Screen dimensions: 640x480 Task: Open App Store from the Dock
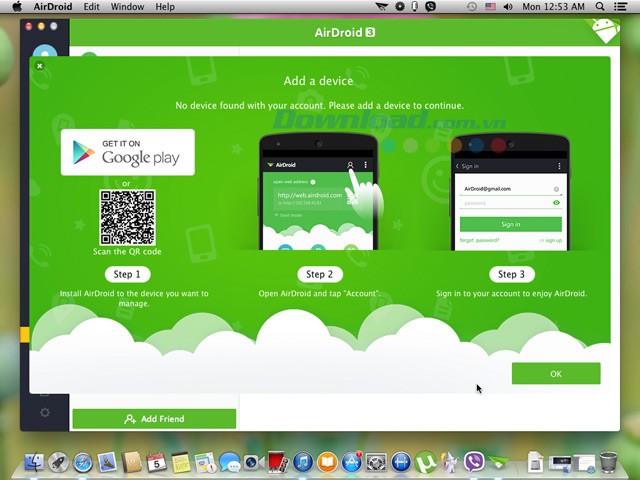click(x=352, y=462)
